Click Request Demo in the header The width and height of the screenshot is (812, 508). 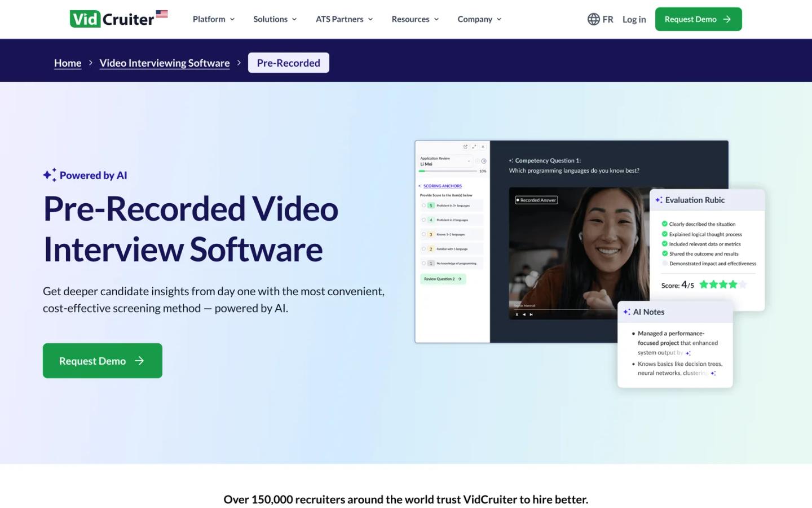(699, 19)
